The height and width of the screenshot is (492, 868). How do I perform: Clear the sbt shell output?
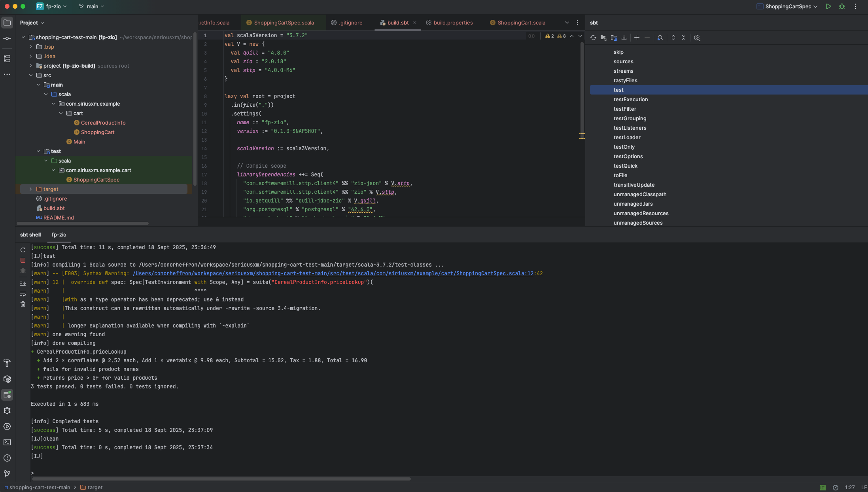pos(23,304)
